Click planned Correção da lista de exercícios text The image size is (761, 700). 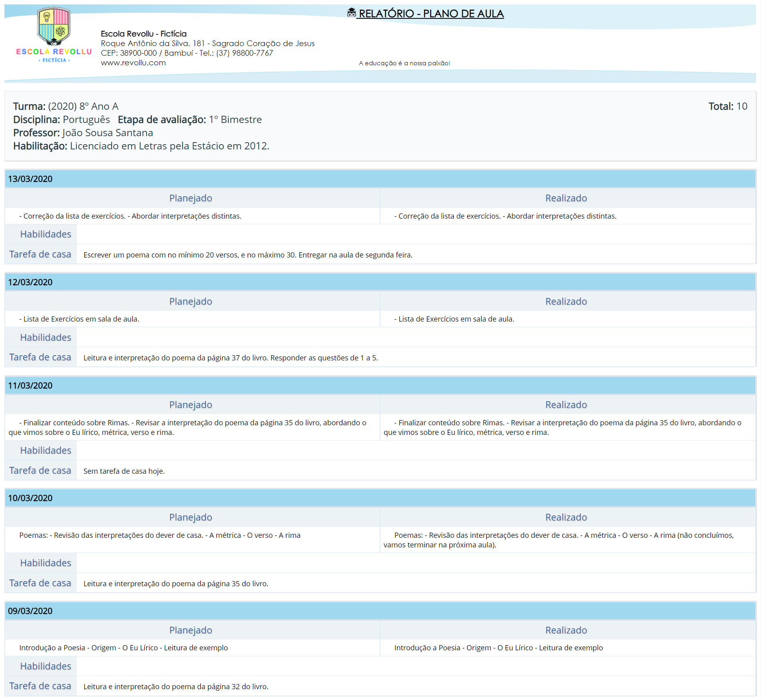[130, 216]
